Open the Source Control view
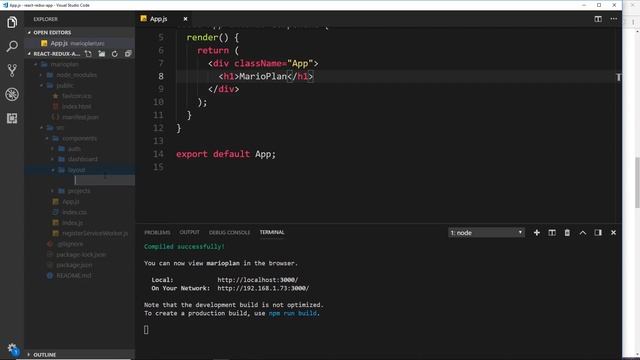This screenshot has width=640, height=360. 12,70
